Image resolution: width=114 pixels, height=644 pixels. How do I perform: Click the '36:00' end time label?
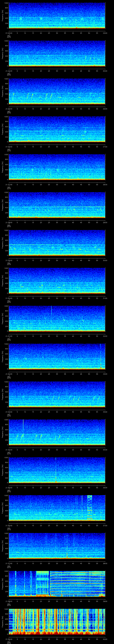(105, 487)
